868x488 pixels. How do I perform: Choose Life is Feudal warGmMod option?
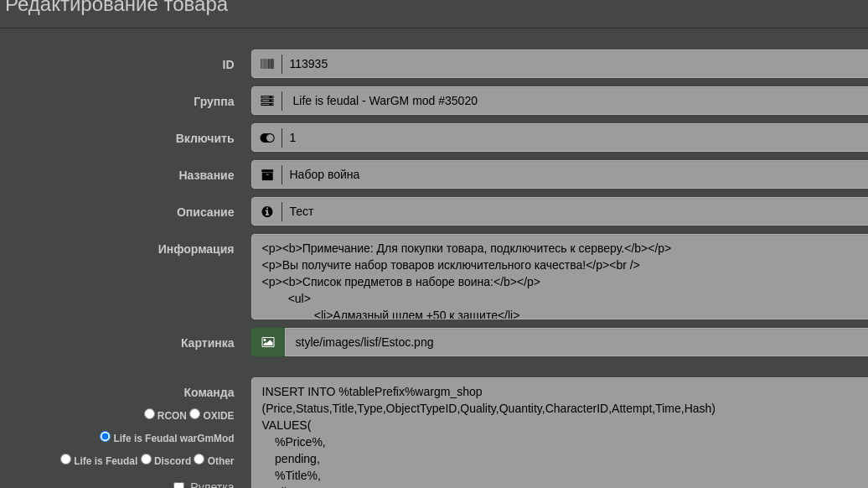105,436
